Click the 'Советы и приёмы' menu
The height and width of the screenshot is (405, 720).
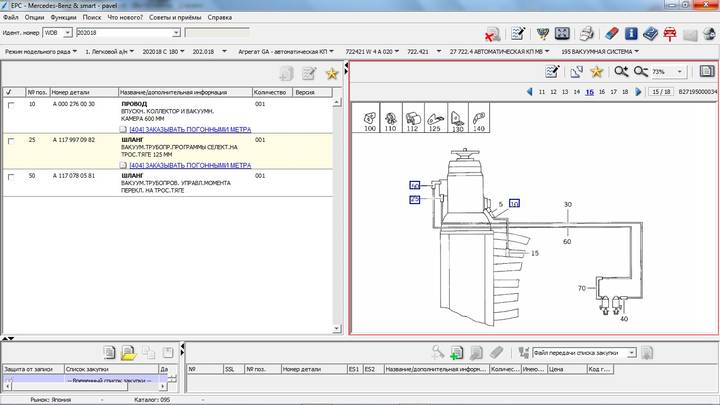point(175,17)
